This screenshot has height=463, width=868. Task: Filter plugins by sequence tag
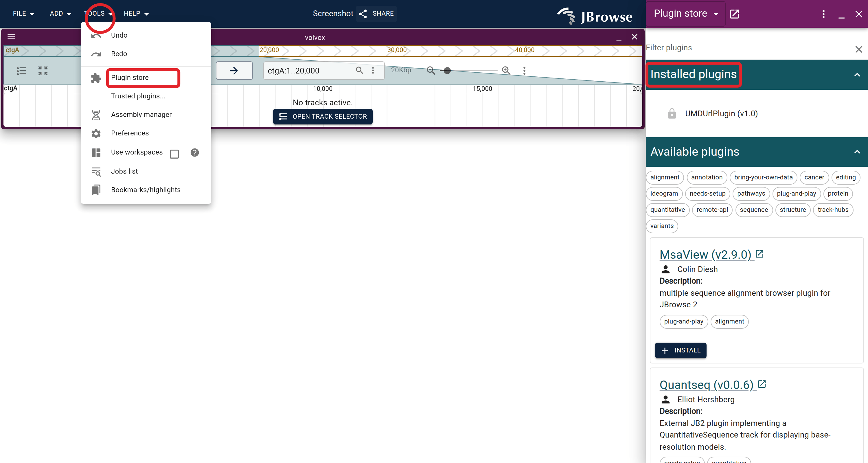pos(754,210)
